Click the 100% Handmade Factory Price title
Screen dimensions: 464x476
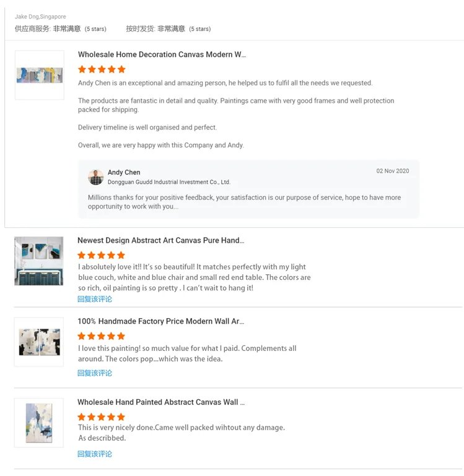pos(160,321)
